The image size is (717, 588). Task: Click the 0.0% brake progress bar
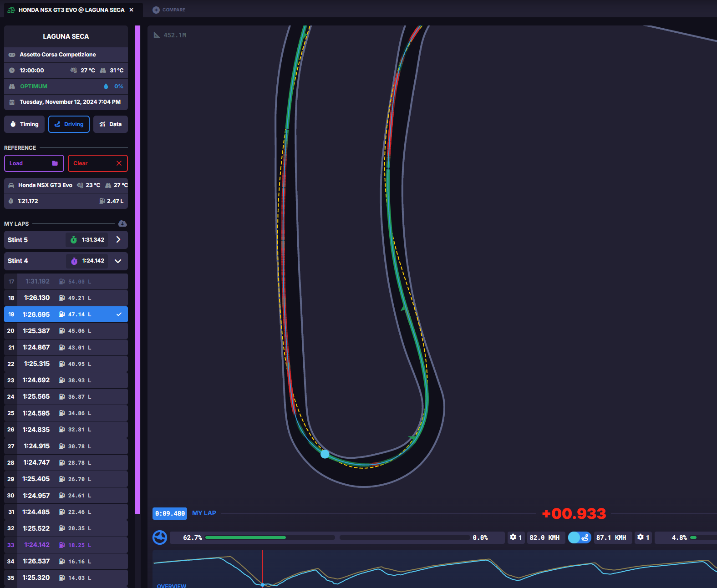click(x=405, y=537)
